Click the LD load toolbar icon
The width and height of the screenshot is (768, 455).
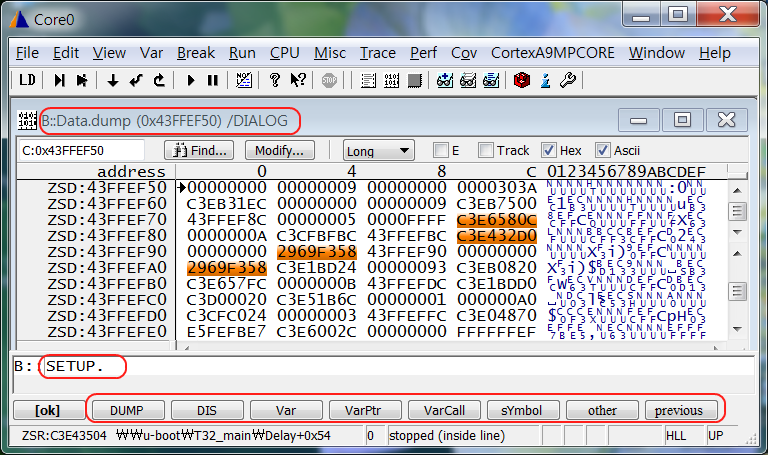click(x=27, y=80)
